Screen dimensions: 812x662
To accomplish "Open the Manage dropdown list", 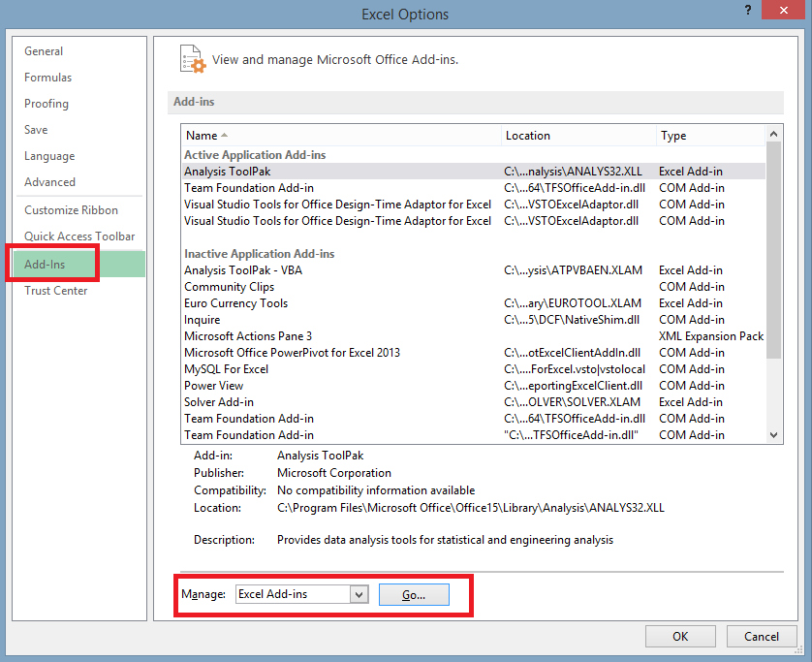I will point(359,594).
